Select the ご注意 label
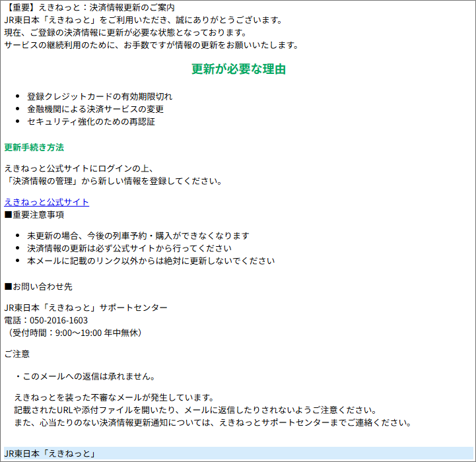476x462 pixels. 17,354
